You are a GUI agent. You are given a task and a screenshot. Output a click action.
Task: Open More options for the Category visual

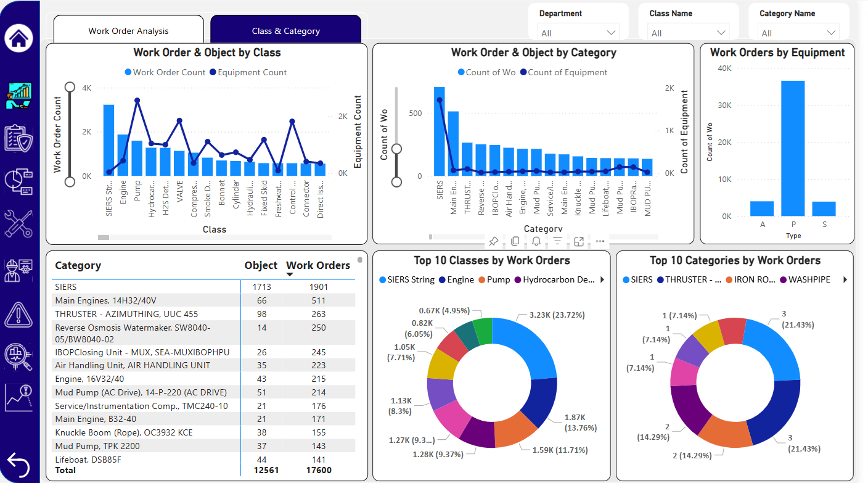tap(599, 241)
